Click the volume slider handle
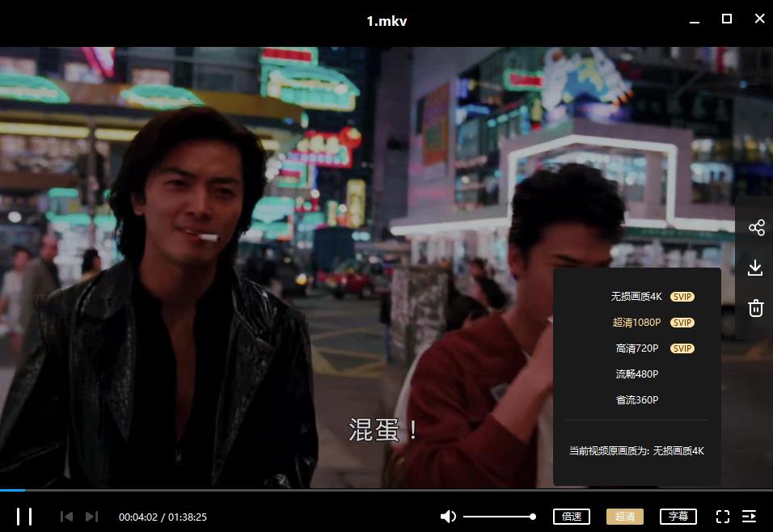This screenshot has width=773, height=532. (x=532, y=517)
